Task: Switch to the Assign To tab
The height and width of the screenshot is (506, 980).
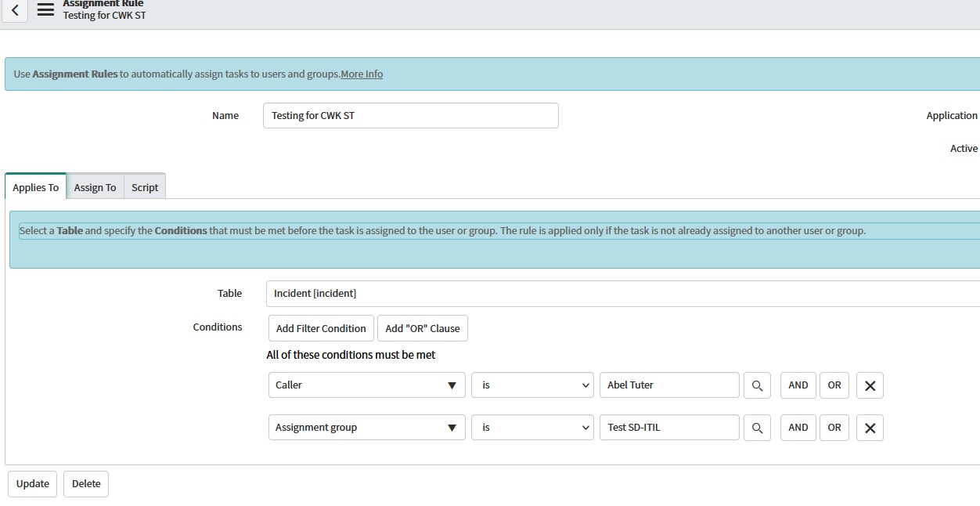Action: coord(95,187)
